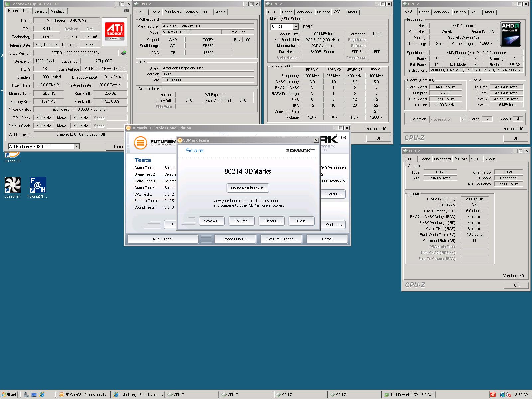Click OK in the Processor CPU-Z window
Viewport: 532px width, 399px height.
[516, 138]
